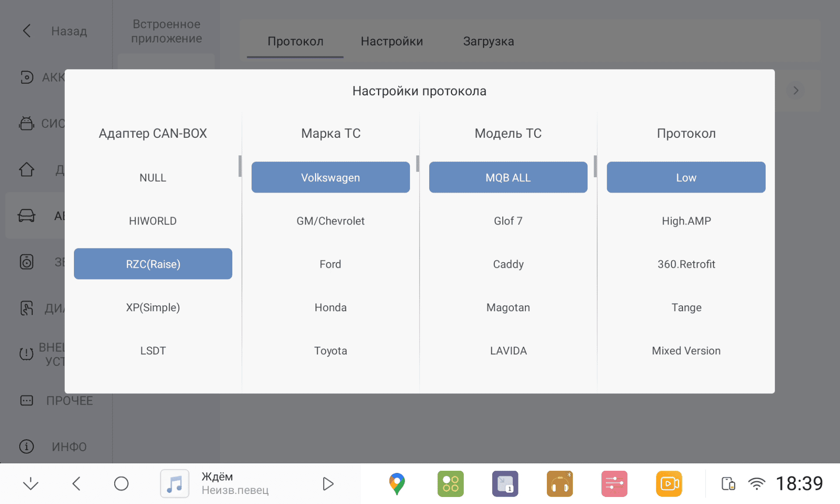Play the track Ждём
840x504 pixels.
(328, 483)
